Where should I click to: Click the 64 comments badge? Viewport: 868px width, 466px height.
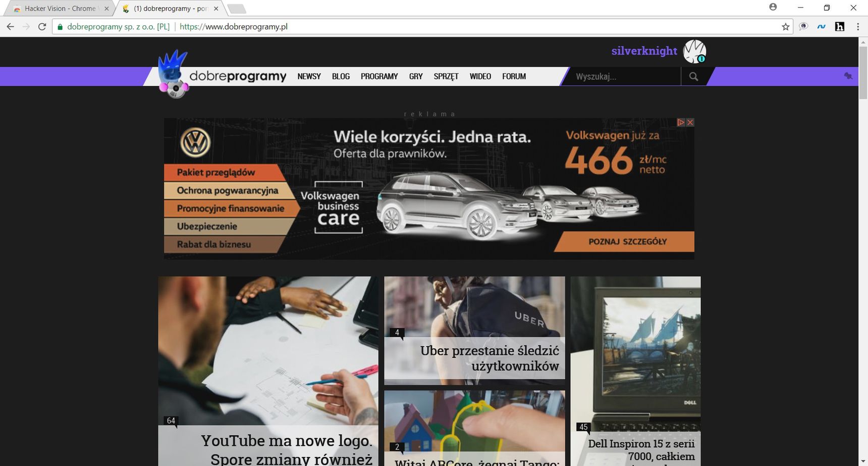pyautogui.click(x=171, y=421)
